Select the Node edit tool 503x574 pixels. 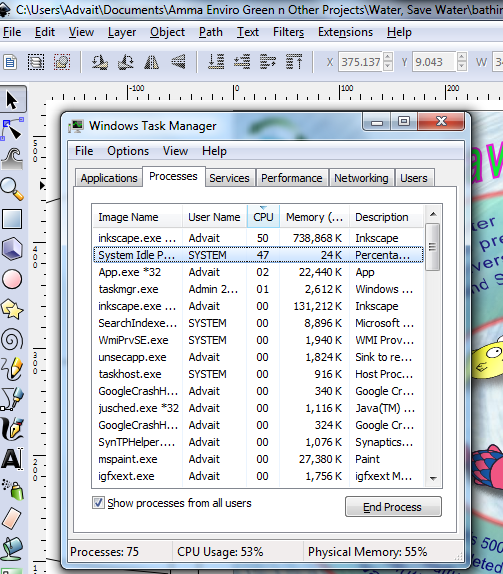tap(12, 129)
